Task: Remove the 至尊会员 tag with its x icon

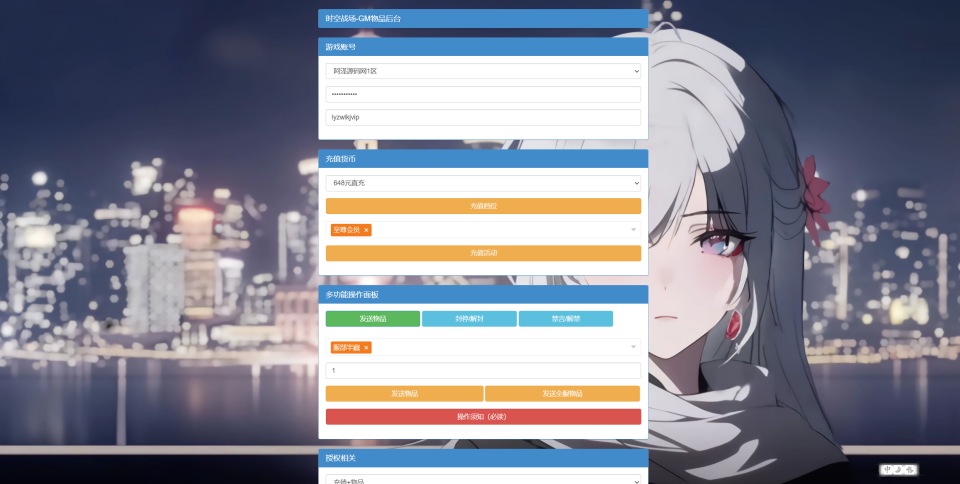Action: (x=366, y=230)
